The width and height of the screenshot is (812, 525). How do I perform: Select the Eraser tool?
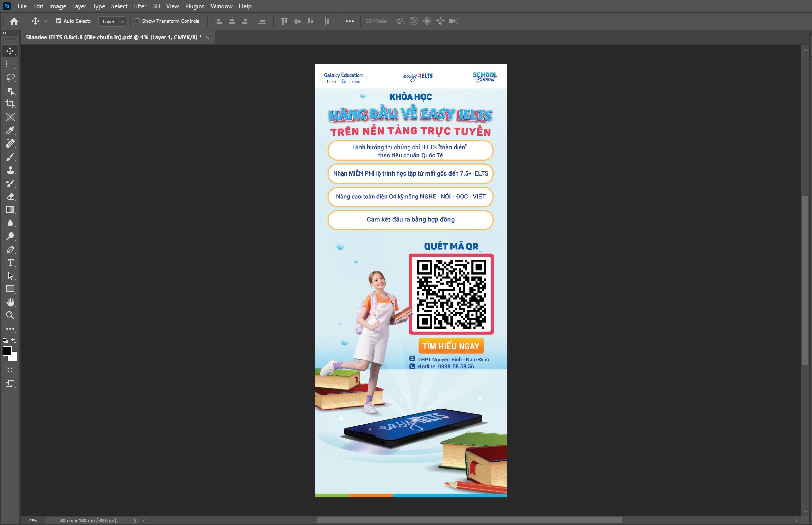click(10, 196)
